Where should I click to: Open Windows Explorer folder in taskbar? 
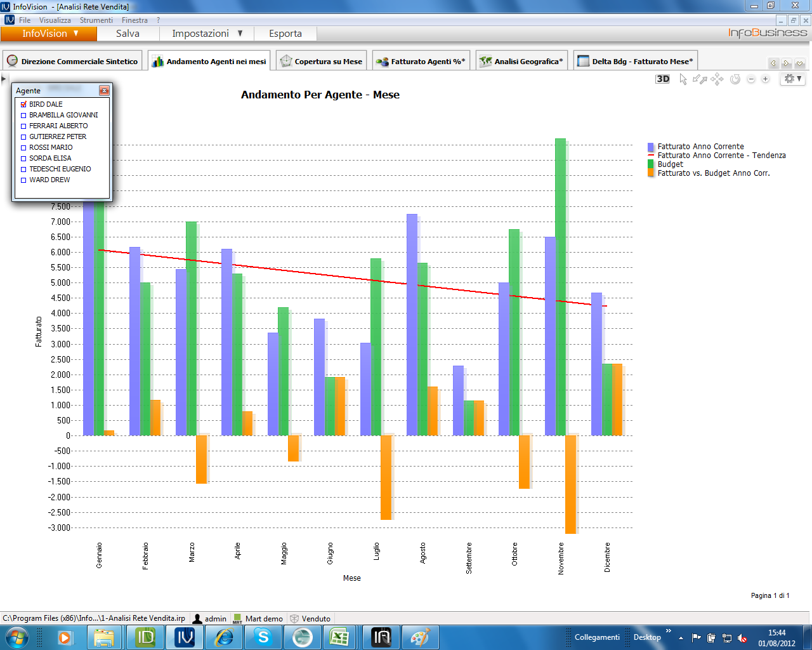[104, 637]
